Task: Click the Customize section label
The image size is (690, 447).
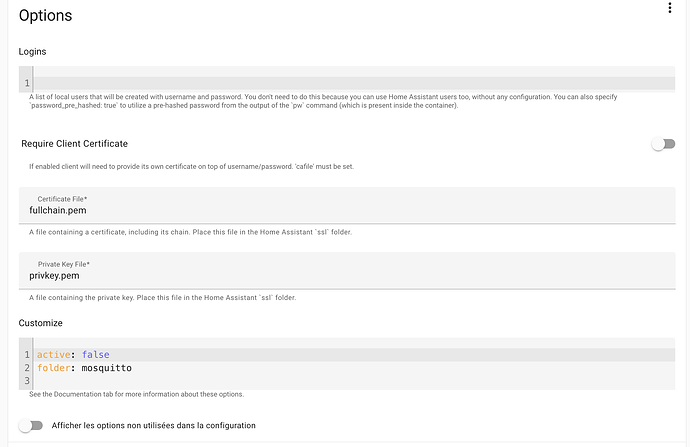Action: point(40,323)
